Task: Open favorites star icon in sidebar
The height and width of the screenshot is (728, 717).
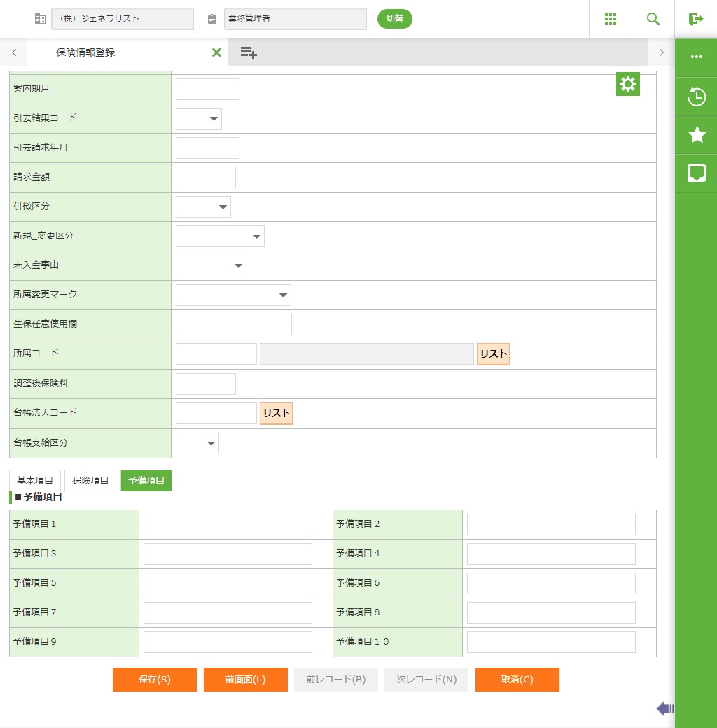Action: click(696, 135)
